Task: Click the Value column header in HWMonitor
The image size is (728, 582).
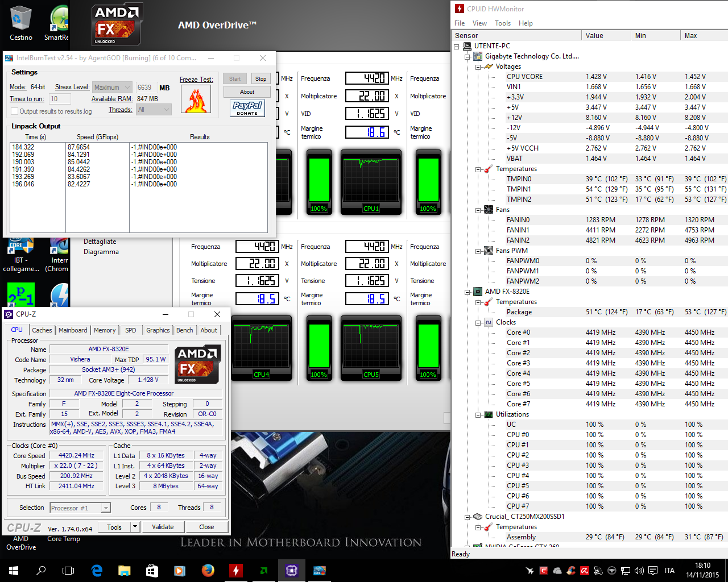Action: point(606,36)
